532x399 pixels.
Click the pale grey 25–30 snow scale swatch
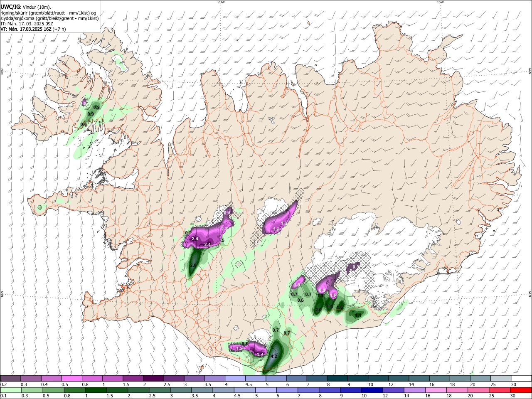501,379
